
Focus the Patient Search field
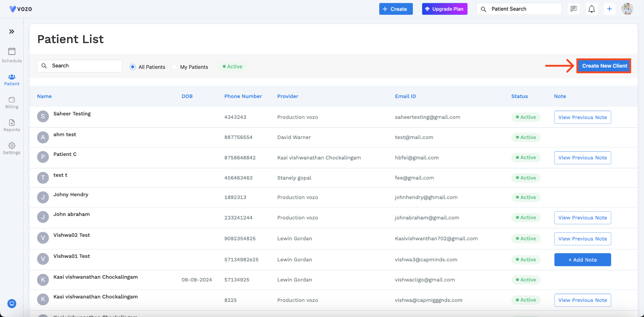pyautogui.click(x=519, y=9)
